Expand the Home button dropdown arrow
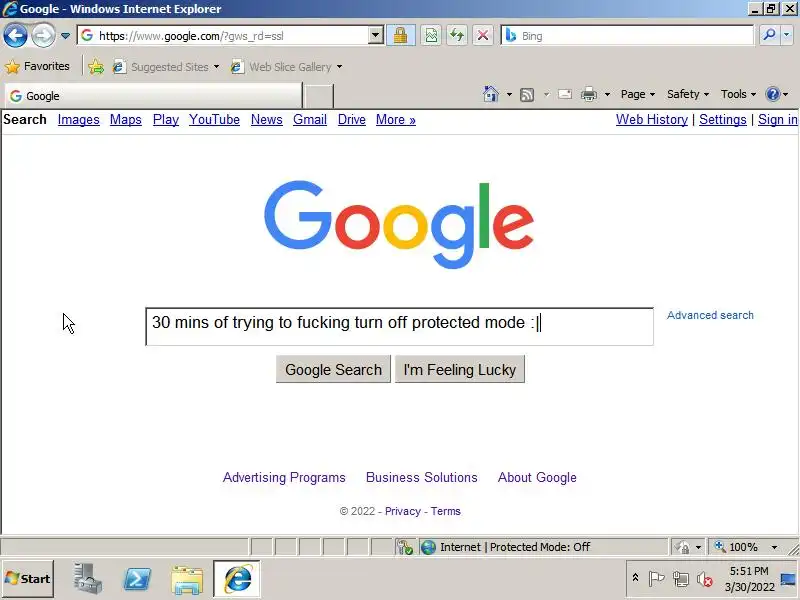The height and width of the screenshot is (600, 800). pos(509,94)
